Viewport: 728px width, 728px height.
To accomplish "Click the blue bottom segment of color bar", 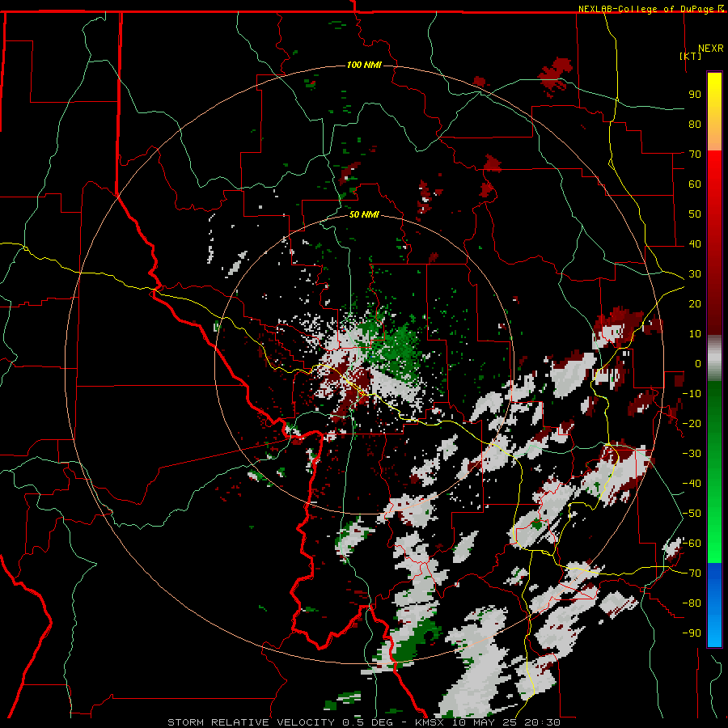I will click(x=714, y=605).
